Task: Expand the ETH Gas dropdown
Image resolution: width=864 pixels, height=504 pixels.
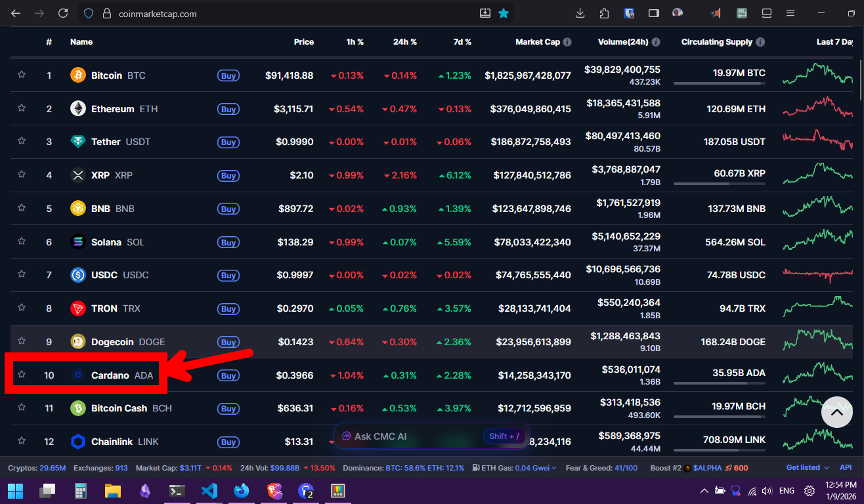Action: 554,468
